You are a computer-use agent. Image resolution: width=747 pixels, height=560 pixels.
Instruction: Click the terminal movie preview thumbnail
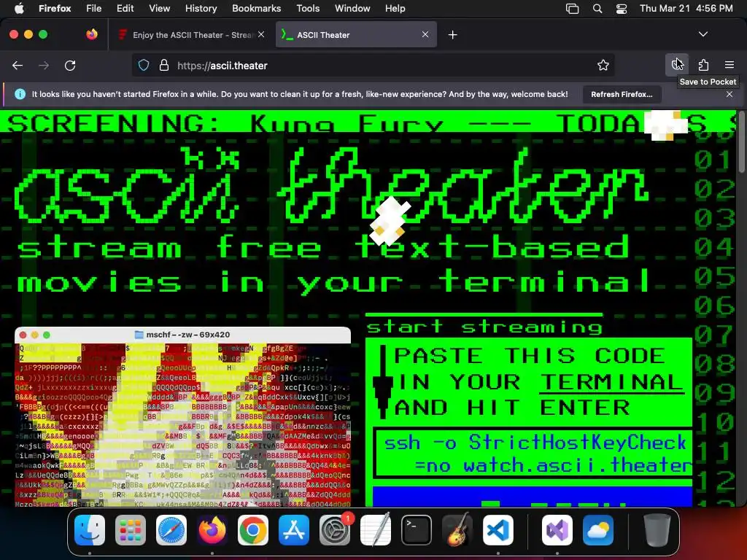[x=183, y=416]
